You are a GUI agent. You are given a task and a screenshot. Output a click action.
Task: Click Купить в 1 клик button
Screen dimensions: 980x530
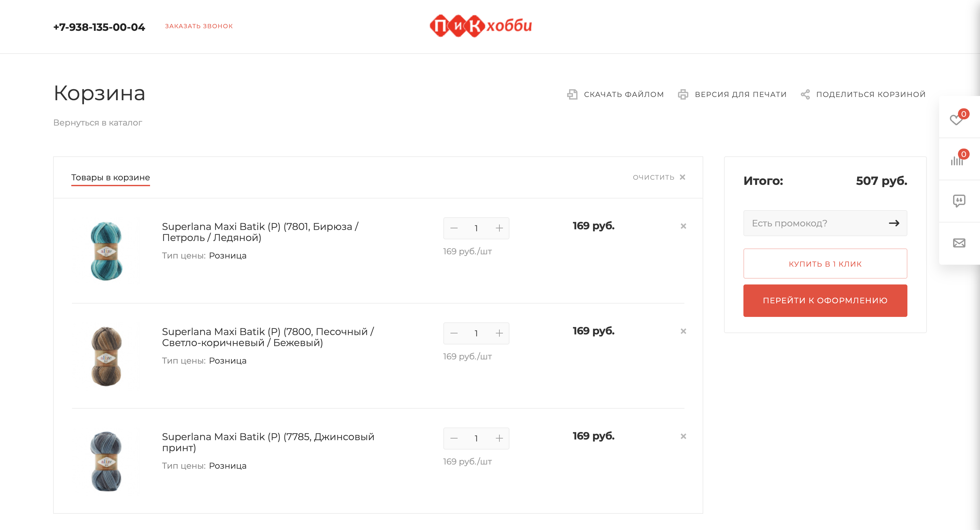pos(825,263)
